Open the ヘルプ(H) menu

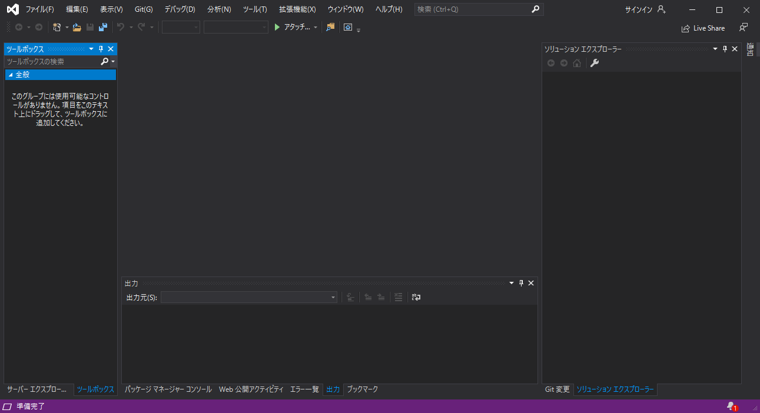click(388, 9)
